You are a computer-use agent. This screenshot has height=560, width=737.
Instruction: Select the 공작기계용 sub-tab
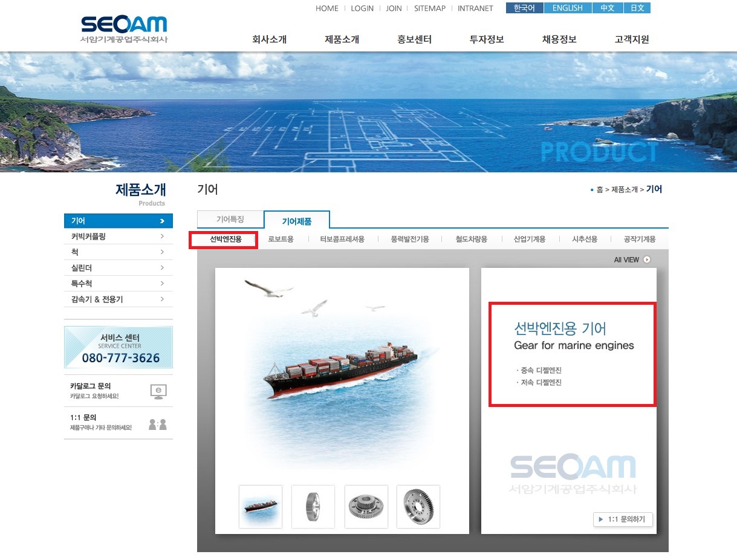pyautogui.click(x=640, y=239)
